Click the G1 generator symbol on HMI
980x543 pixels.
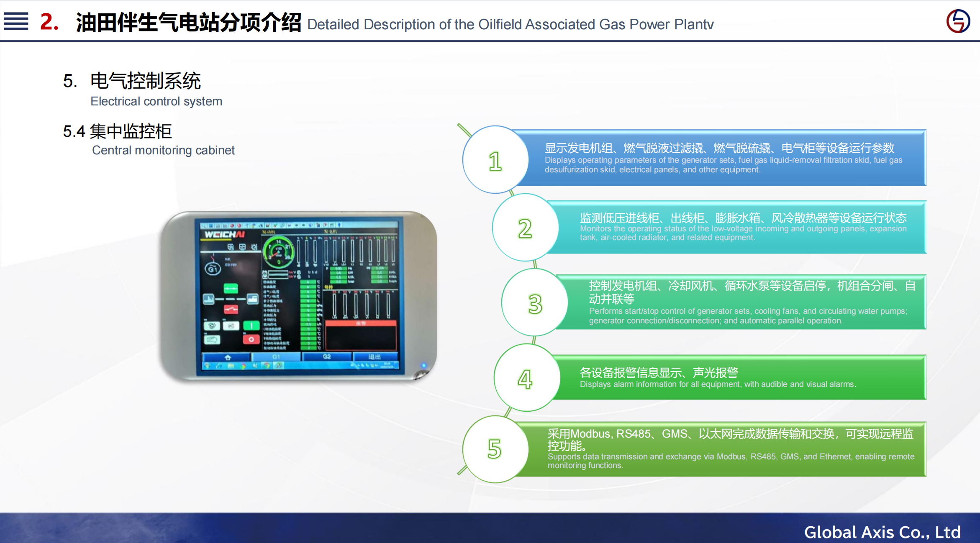point(213,269)
